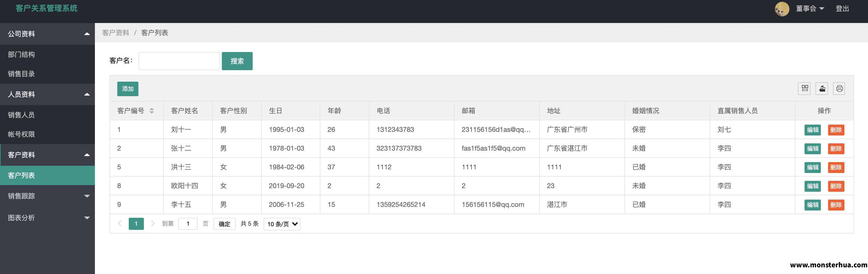The height and width of the screenshot is (274, 868).
Task: Click the 客户关系管理系统 title logo
Action: pos(47,8)
